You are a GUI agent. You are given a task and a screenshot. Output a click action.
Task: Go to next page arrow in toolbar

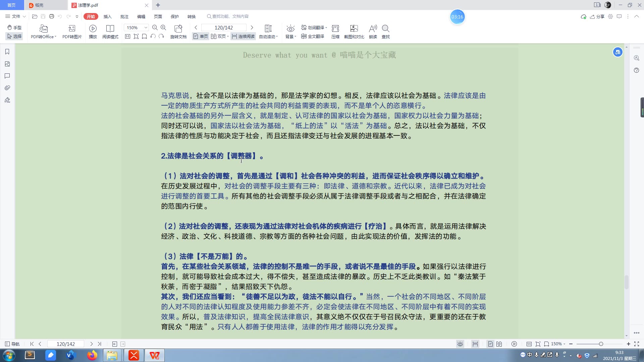pyautogui.click(x=252, y=27)
